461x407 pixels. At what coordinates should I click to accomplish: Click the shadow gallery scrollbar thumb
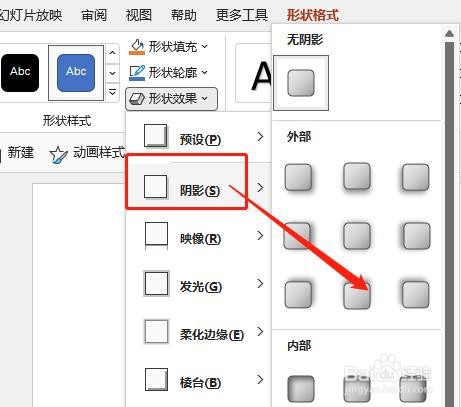click(449, 223)
